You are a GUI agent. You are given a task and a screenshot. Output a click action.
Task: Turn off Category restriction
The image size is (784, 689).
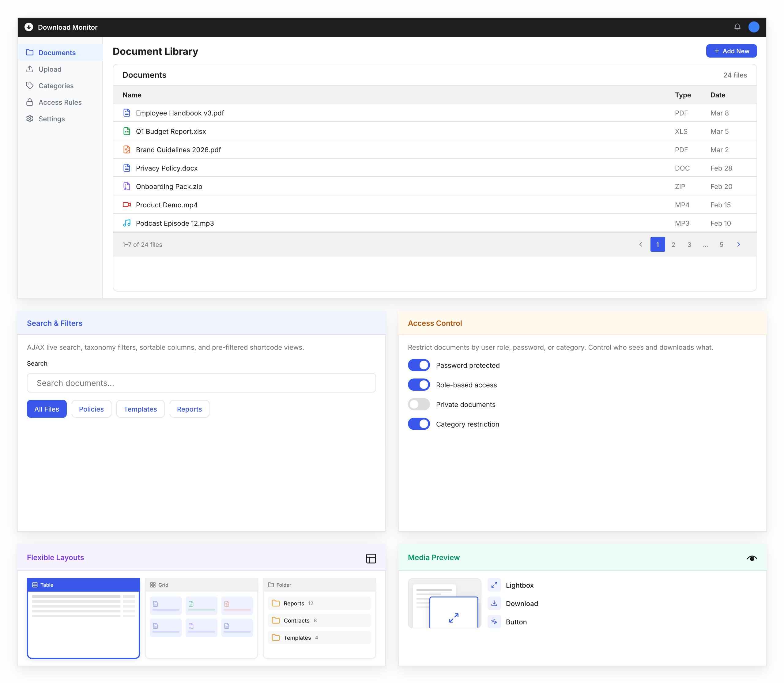(419, 424)
